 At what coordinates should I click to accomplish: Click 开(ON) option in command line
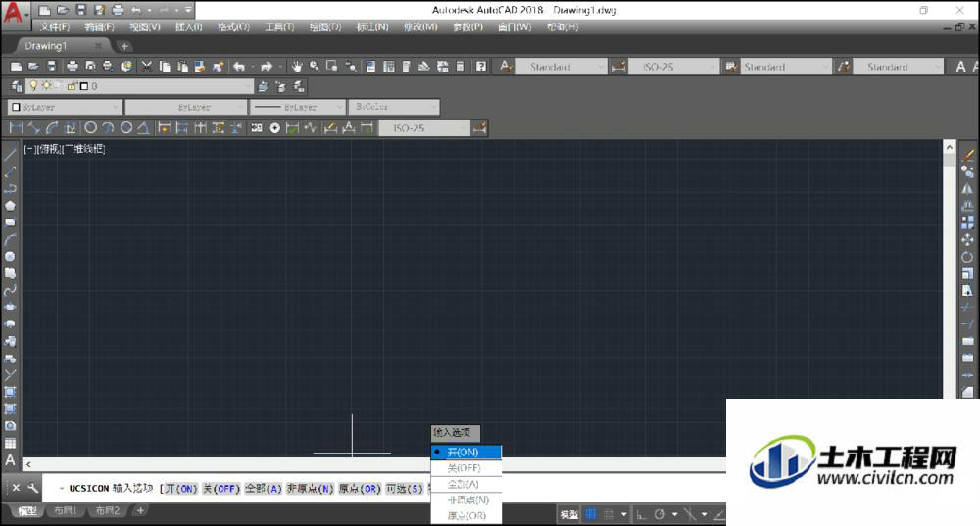(180, 489)
